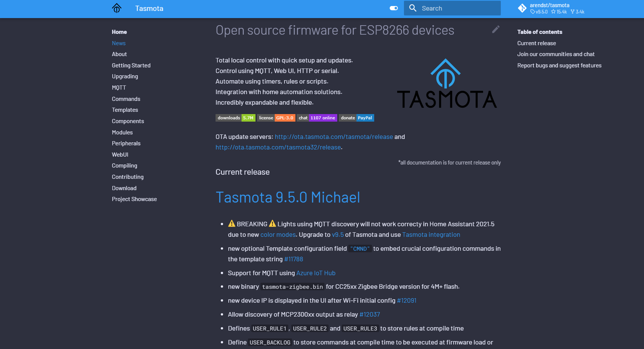Click the search magnifier icon
Image resolution: width=644 pixels, height=349 pixels.
pyautogui.click(x=413, y=8)
